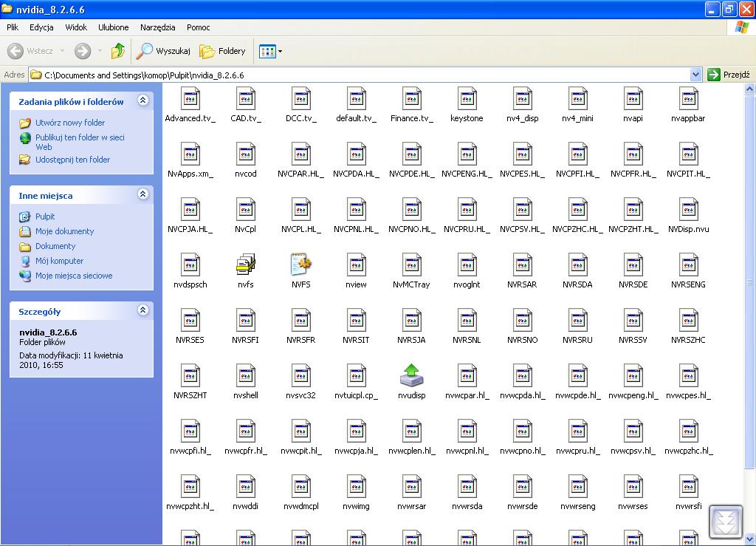Collapse the Inne miejsca panel
The width and height of the screenshot is (756, 546).
pos(142,194)
